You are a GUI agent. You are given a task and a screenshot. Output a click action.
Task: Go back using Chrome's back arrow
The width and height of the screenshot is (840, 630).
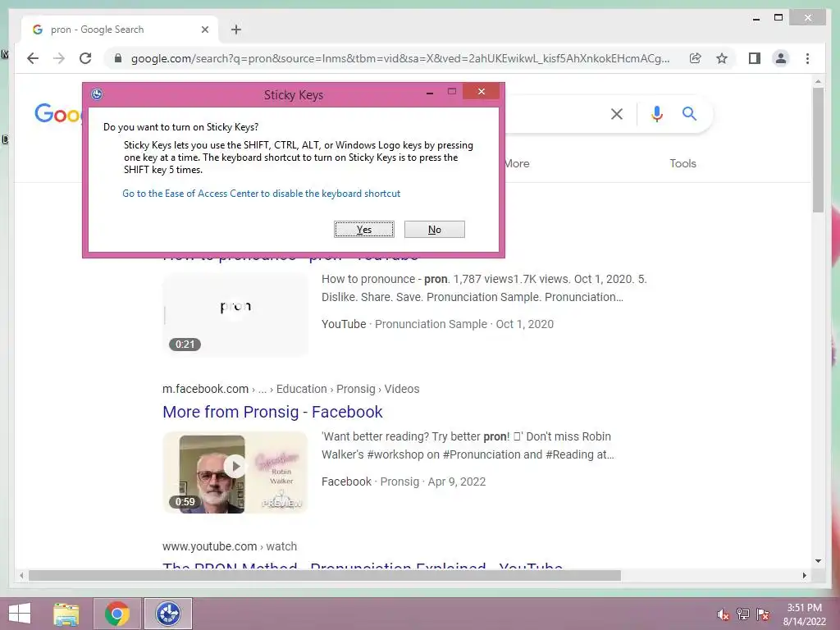[33, 58]
